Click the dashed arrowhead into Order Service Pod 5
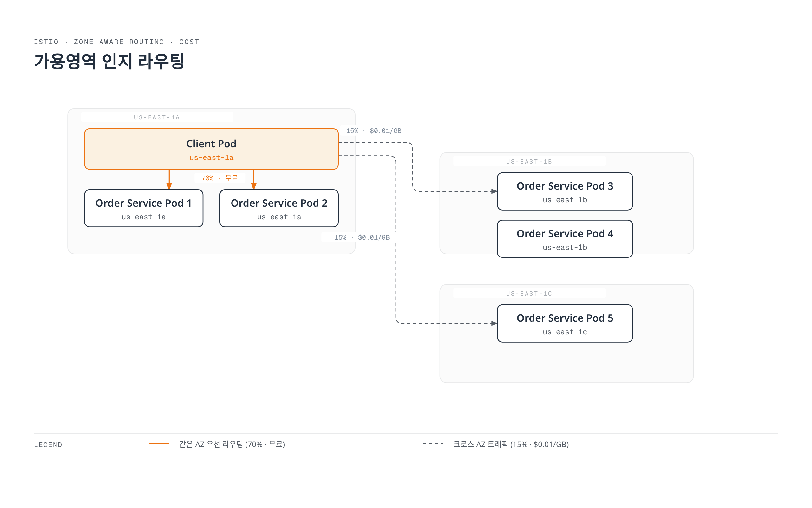The height and width of the screenshot is (508, 812). pos(494,324)
